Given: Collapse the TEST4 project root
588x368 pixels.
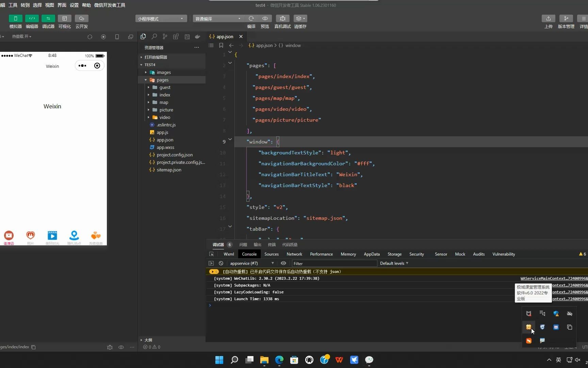Looking at the screenshot, I should (x=171, y=65).
